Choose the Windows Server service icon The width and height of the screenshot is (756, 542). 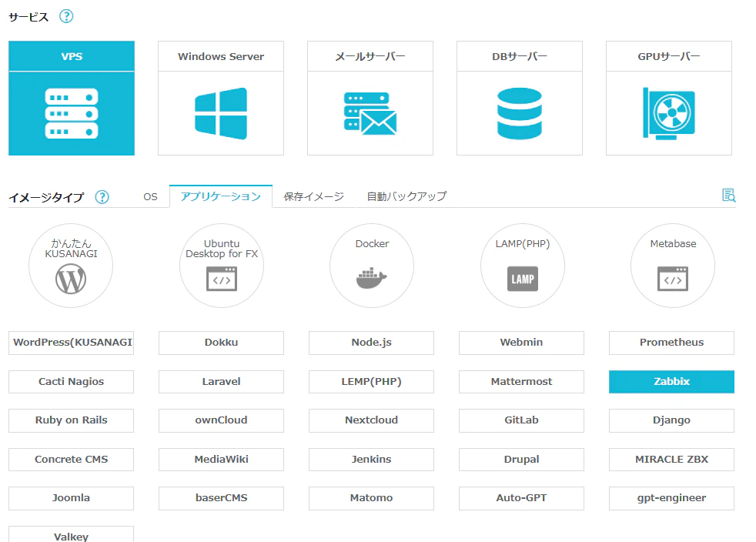click(x=221, y=114)
